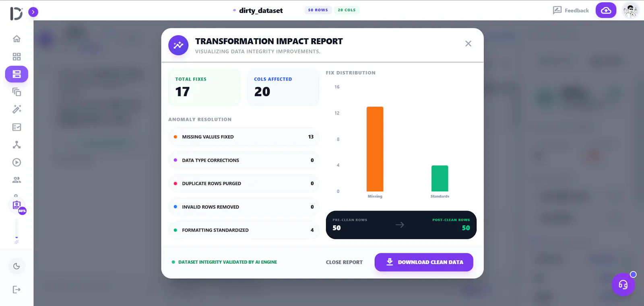Open the Home page in the sidebar
Image resolution: width=644 pixels, height=306 pixels.
point(17,39)
